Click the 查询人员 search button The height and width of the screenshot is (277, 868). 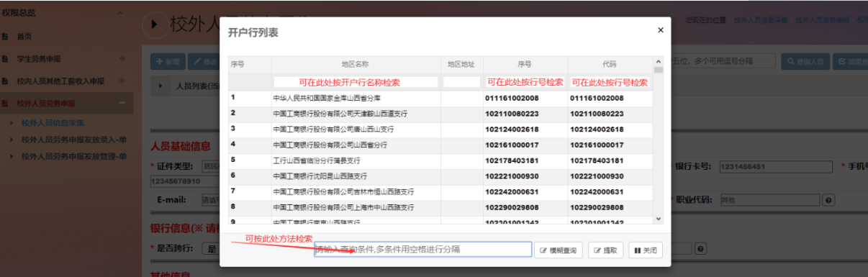(805, 63)
